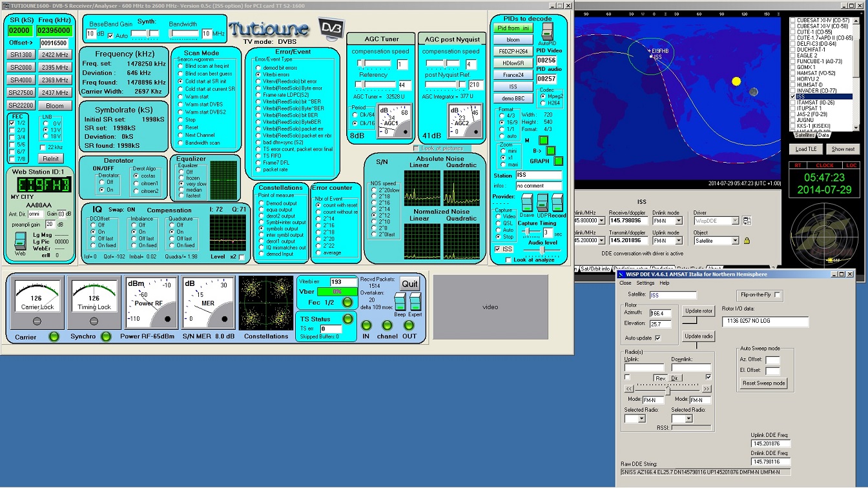The width and height of the screenshot is (868, 488).
Task: Click Update rotor button
Action: coord(699,311)
